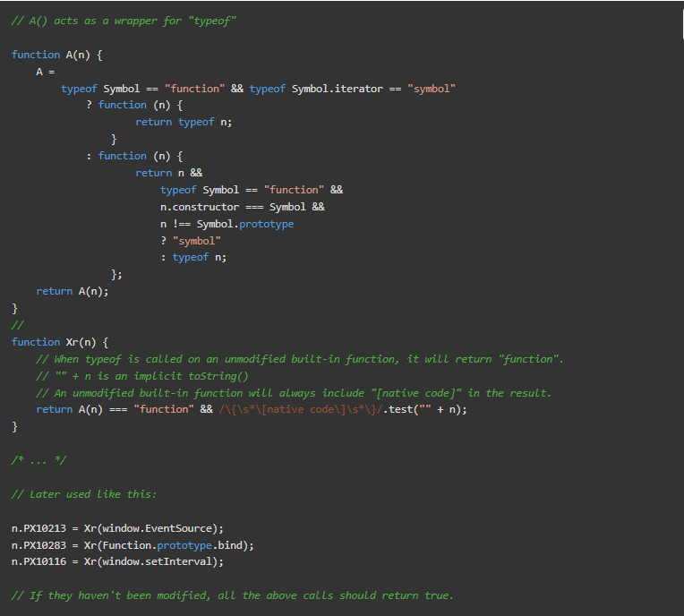This screenshot has width=684, height=616.
Task: Click the standalone "symbol" string after question mark
Action: click(x=197, y=241)
